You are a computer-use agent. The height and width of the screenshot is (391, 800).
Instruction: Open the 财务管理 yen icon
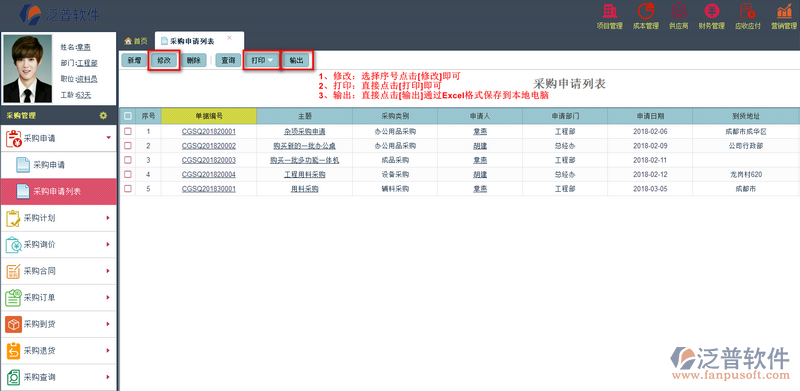click(x=712, y=11)
